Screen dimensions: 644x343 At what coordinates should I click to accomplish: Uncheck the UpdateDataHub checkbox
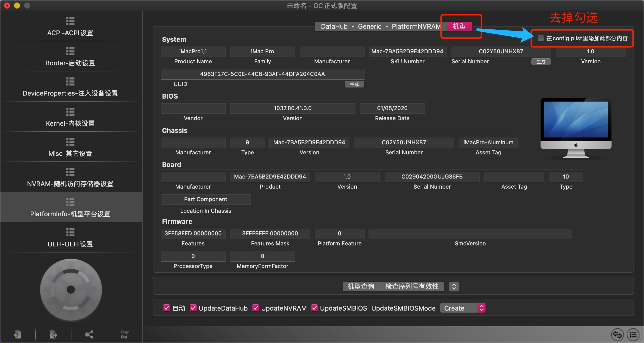click(x=193, y=308)
